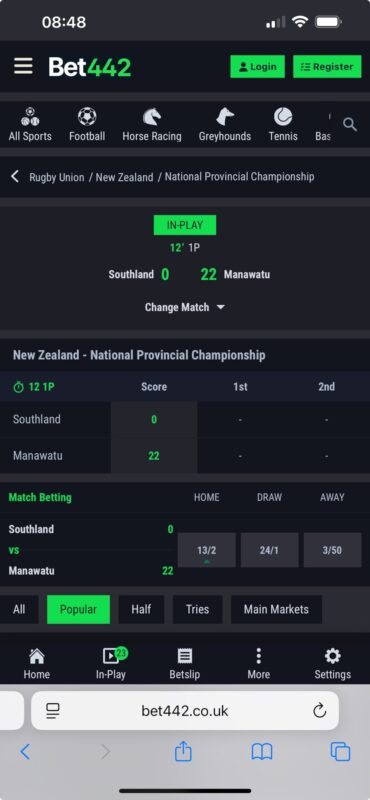Select the Football icon

coord(87,116)
